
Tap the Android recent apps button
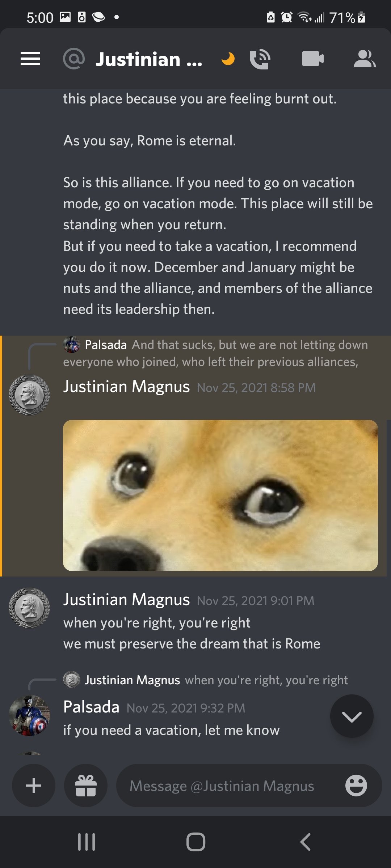(x=87, y=842)
